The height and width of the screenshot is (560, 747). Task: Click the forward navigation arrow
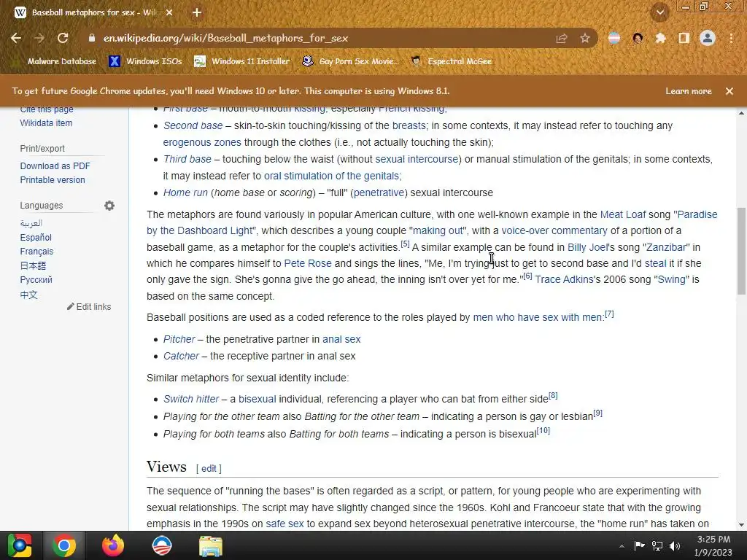click(39, 38)
